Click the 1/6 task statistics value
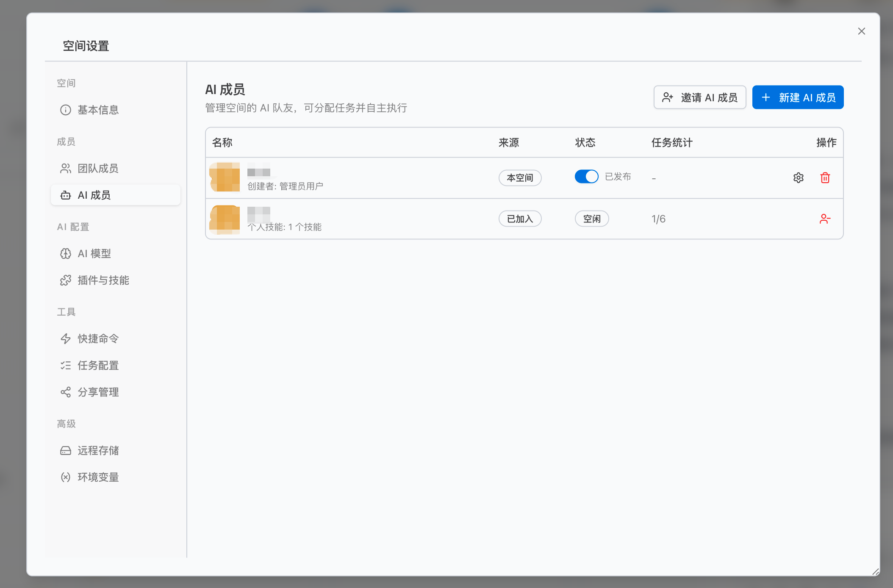 tap(658, 219)
